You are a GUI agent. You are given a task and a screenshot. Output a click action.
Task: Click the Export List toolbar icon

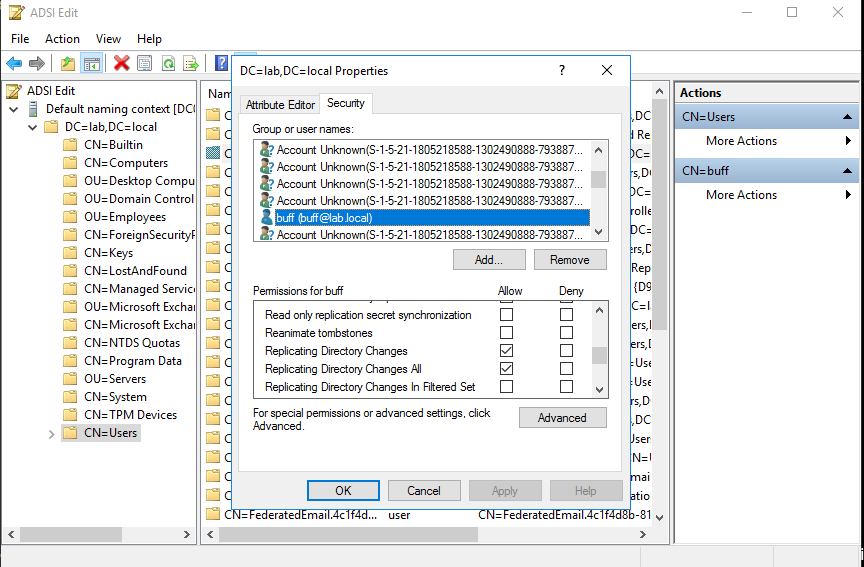coord(191,63)
